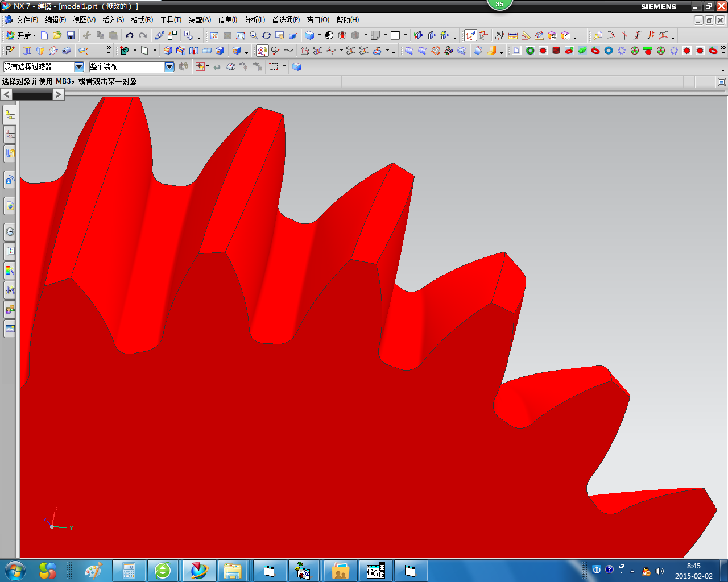Open the 编辑(E) menu
The height and width of the screenshot is (582, 728).
55,20
